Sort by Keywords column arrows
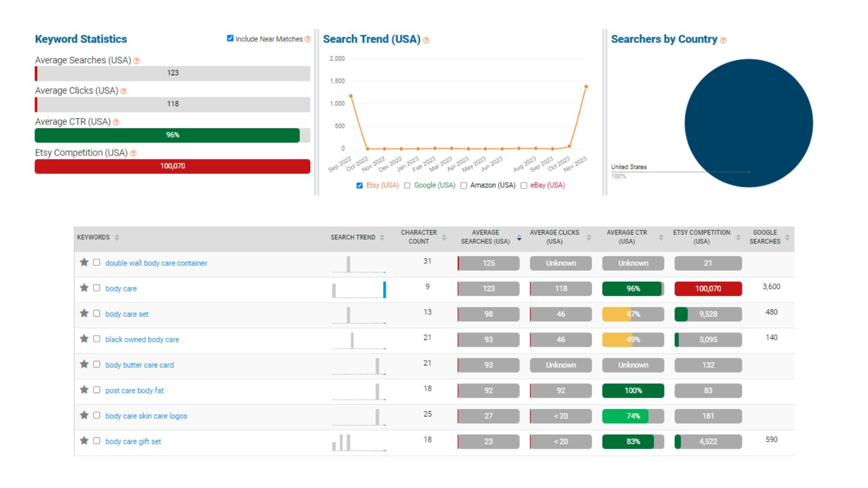 [117, 237]
